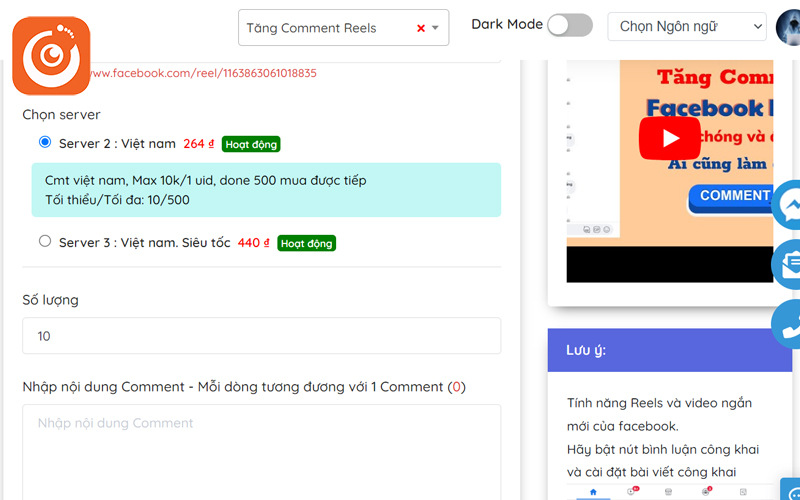Toggle the Dark Mode switch

[x=570, y=25]
